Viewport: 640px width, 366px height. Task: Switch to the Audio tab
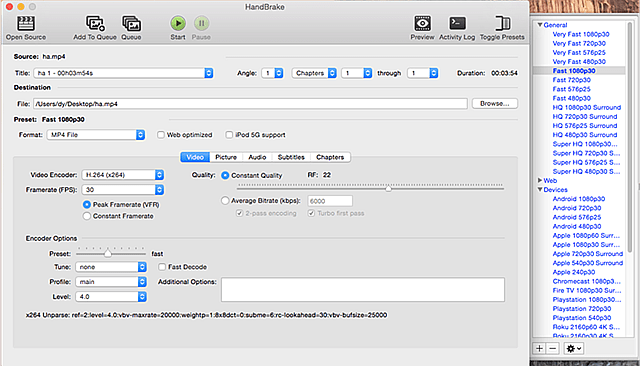[x=257, y=157]
